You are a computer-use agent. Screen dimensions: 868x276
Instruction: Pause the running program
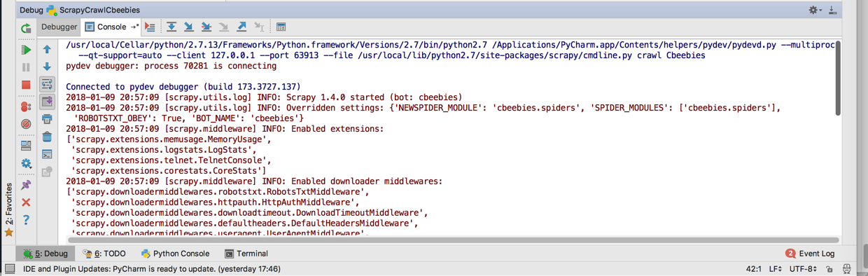pyautogui.click(x=26, y=67)
